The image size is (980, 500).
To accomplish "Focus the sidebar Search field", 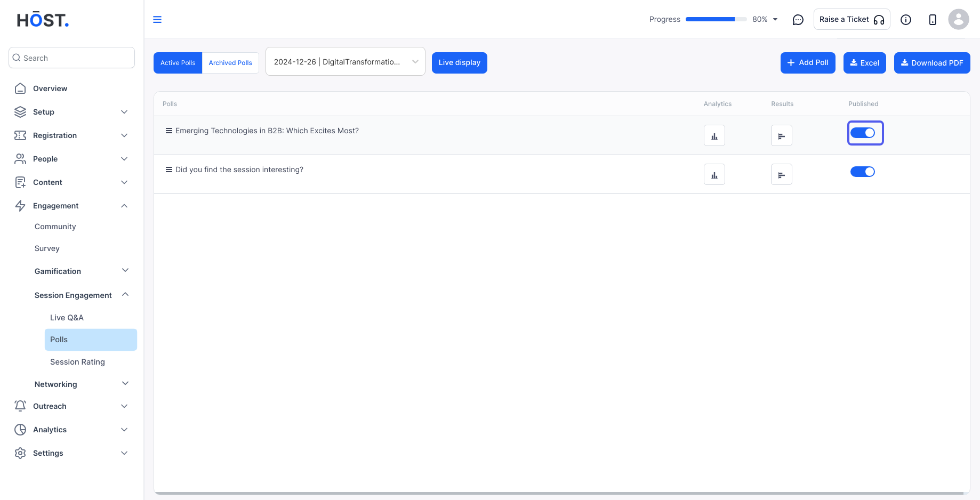I will [71, 58].
